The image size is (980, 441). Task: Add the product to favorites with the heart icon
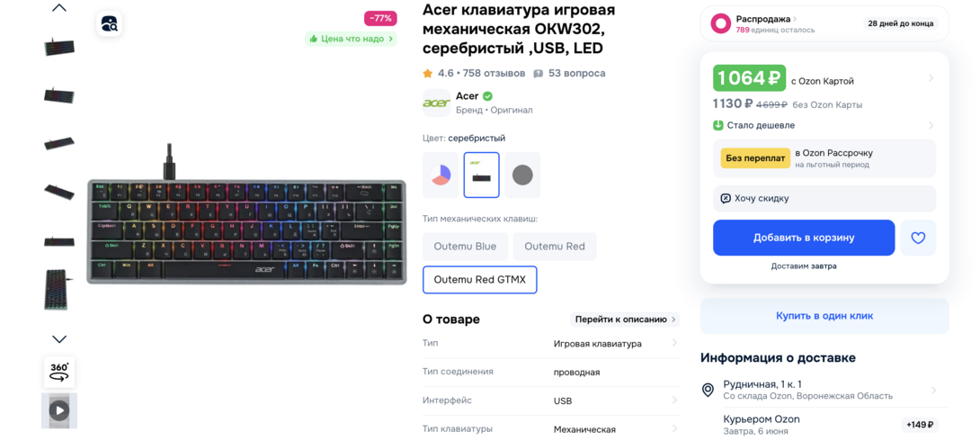tap(917, 238)
